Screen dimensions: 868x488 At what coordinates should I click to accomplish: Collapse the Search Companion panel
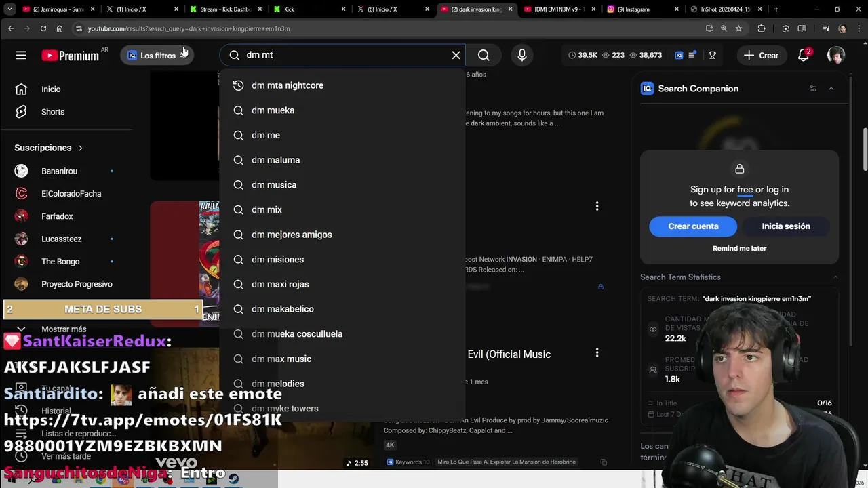point(831,89)
